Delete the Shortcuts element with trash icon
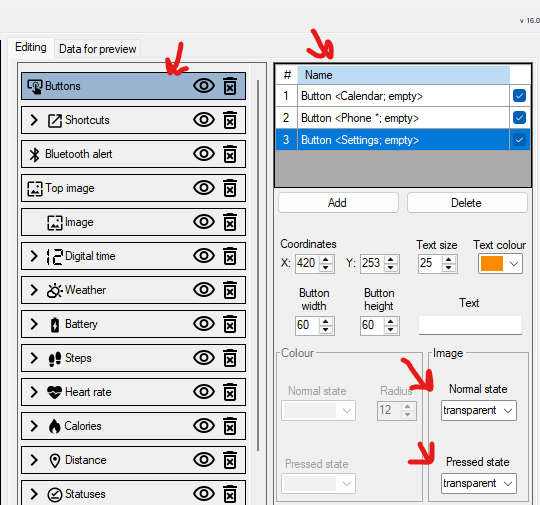 230,120
